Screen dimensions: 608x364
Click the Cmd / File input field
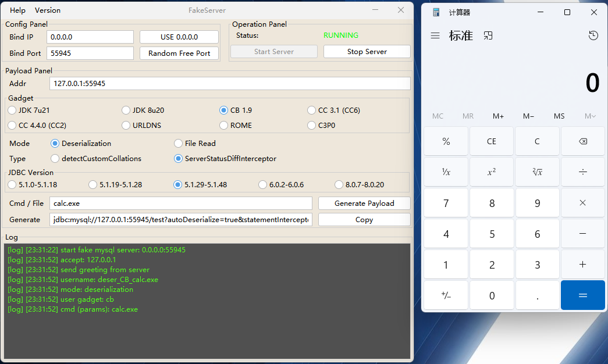tap(181, 203)
